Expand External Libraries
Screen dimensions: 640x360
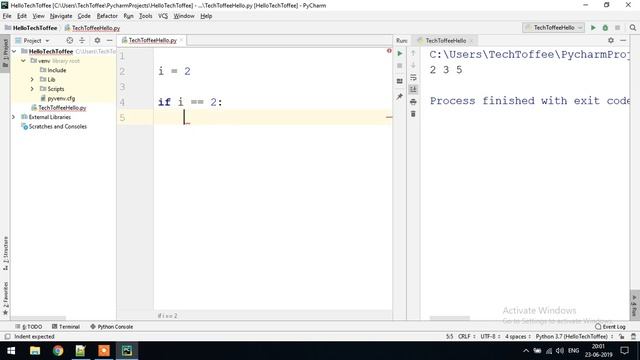pos(13,117)
